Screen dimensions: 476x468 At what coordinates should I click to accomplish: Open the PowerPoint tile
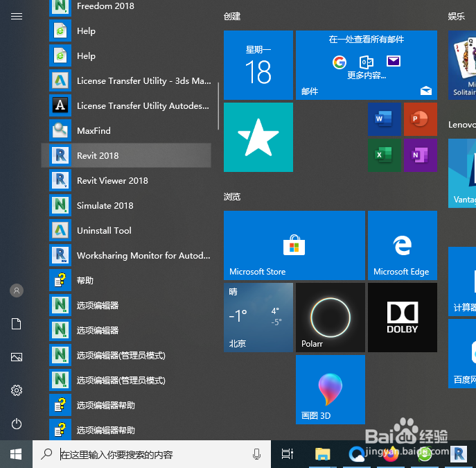[x=421, y=119]
